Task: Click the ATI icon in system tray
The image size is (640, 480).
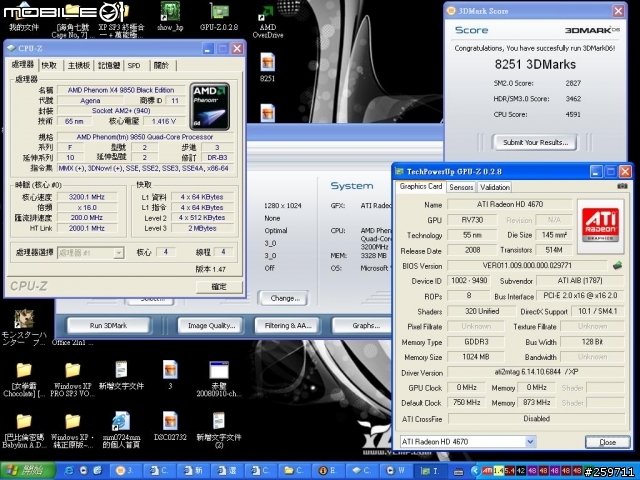Action: [x=487, y=471]
